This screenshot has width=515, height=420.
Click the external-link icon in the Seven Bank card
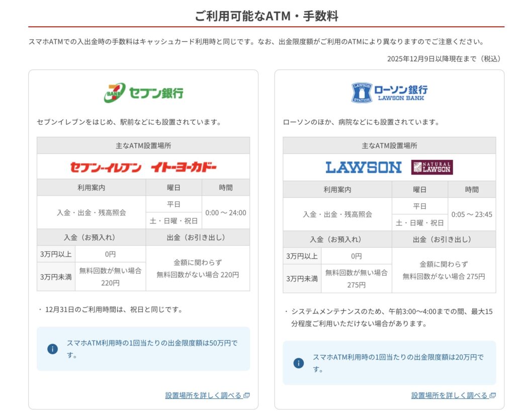pyautogui.click(x=246, y=395)
